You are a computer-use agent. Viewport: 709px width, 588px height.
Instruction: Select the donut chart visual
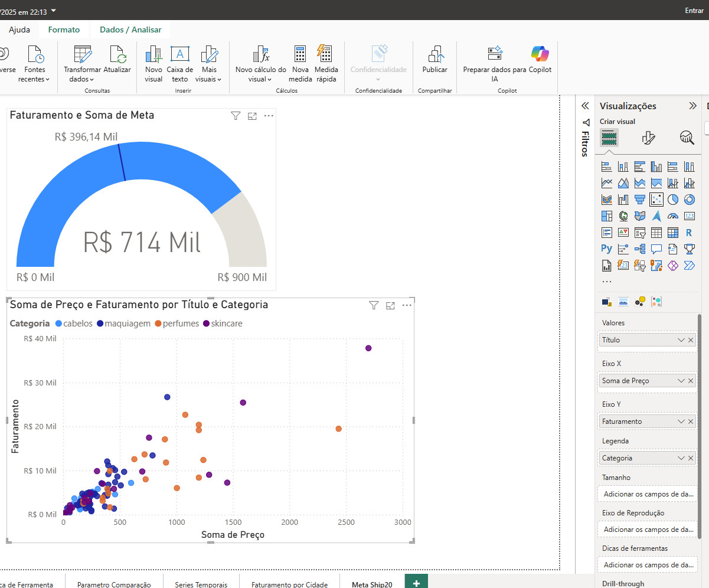(x=690, y=200)
